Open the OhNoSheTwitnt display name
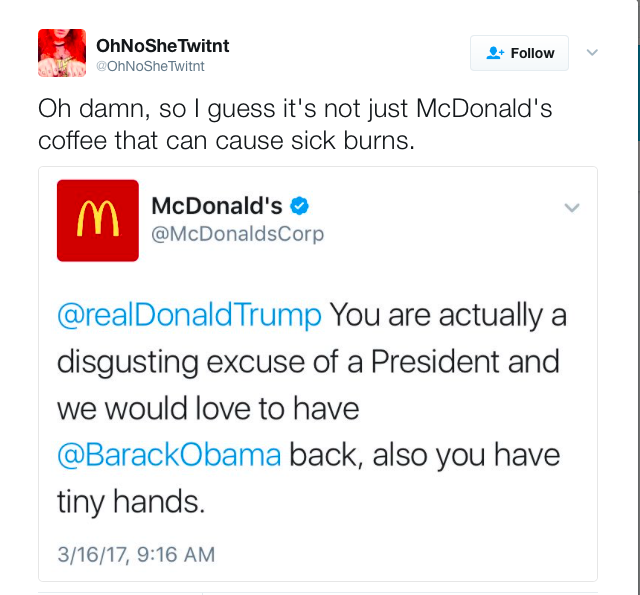The height and width of the screenshot is (595, 640). (163, 45)
